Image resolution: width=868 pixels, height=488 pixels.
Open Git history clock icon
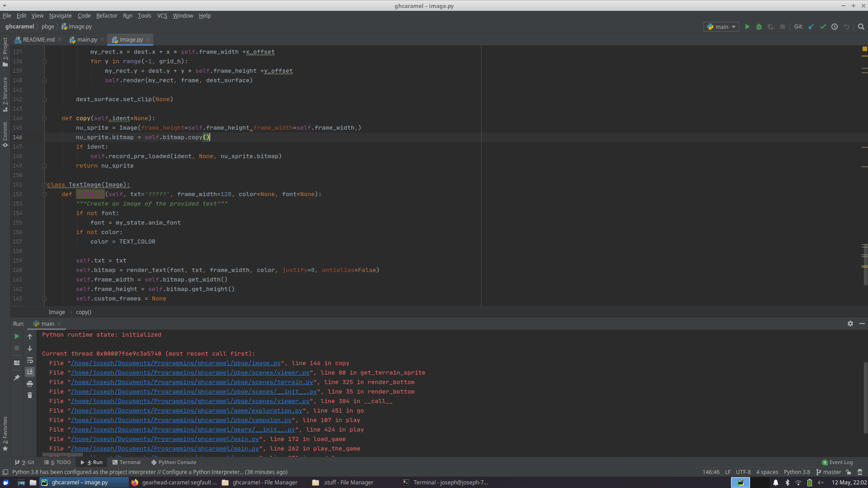pos(835,27)
